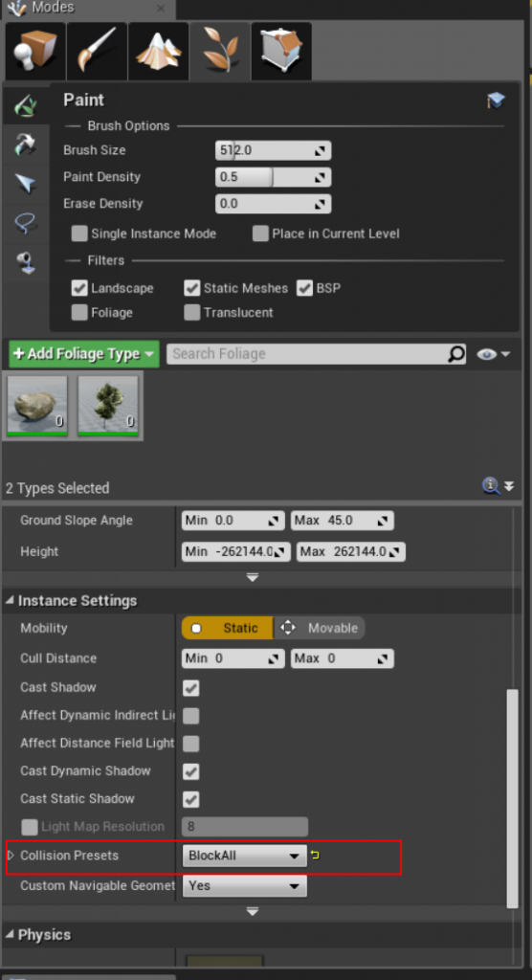Image resolution: width=532 pixels, height=980 pixels.
Task: Uncheck the BSP filter
Action: (304, 288)
